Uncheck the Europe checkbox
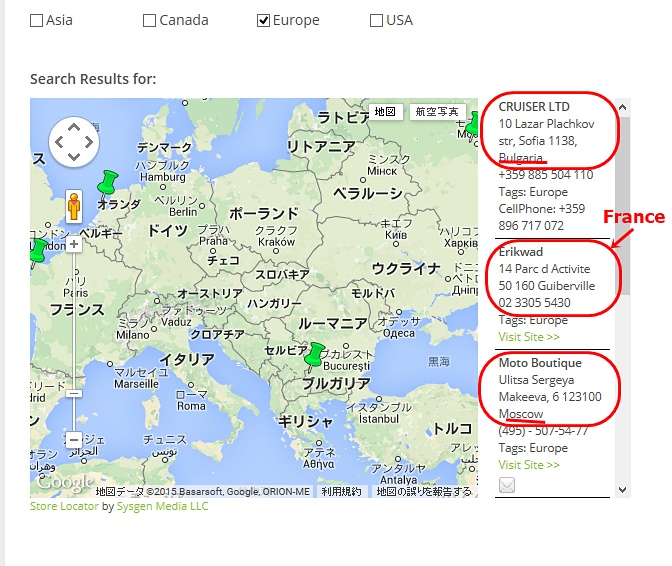 coord(264,20)
